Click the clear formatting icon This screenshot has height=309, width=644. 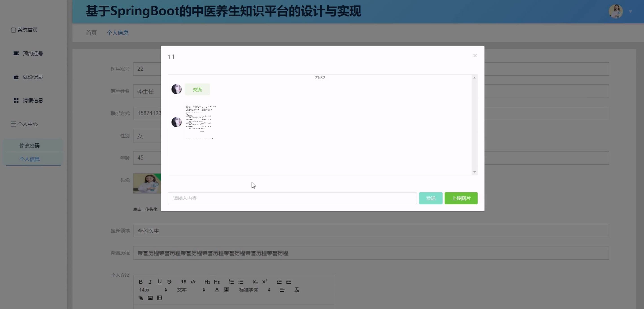coord(297,290)
